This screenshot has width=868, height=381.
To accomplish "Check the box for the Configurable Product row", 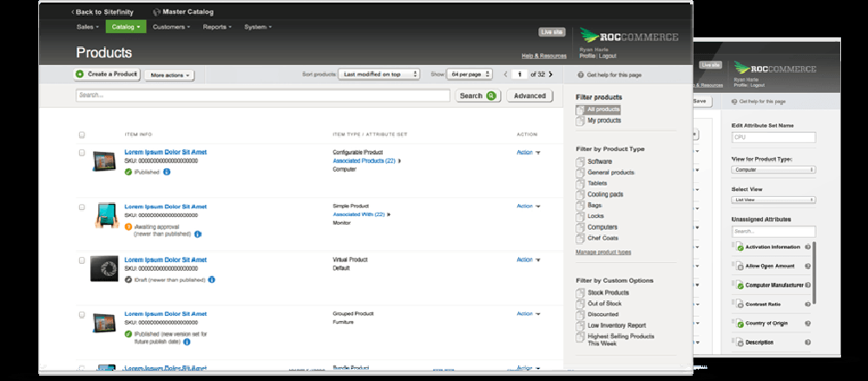I will 82,153.
